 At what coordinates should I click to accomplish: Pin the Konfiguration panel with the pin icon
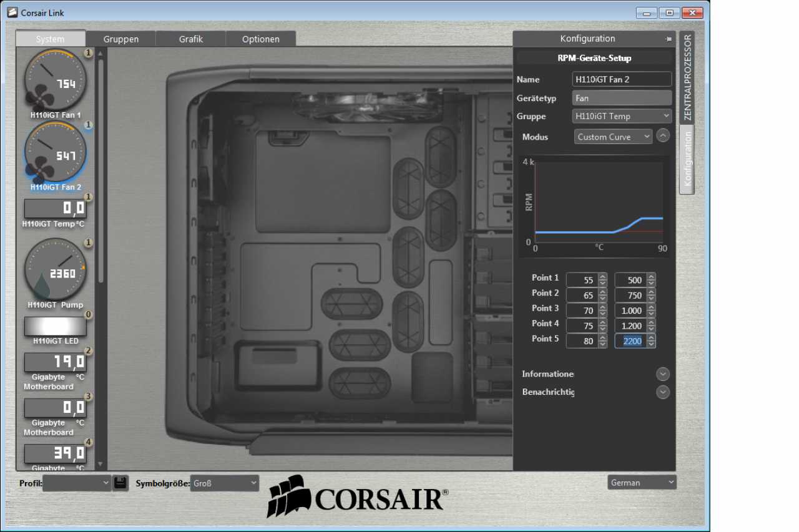(669, 39)
